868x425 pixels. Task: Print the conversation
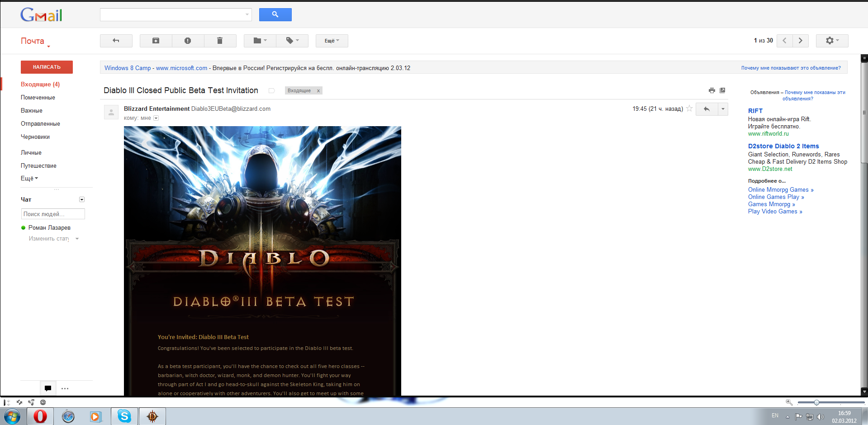(711, 90)
